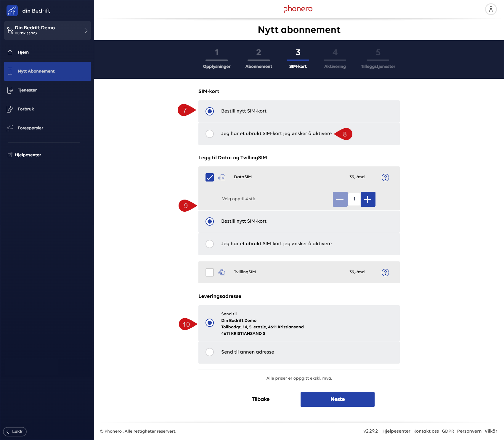Click the Alle priser er oppgitt ekskl. mva. note
The width and height of the screenshot is (504, 440).
pos(299,378)
